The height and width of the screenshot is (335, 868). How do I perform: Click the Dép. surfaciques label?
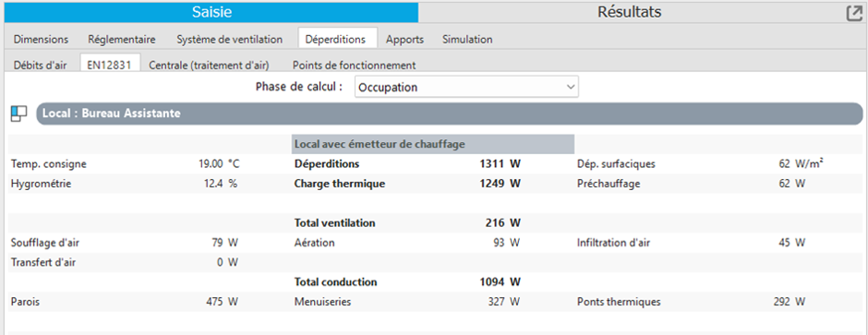point(616,164)
